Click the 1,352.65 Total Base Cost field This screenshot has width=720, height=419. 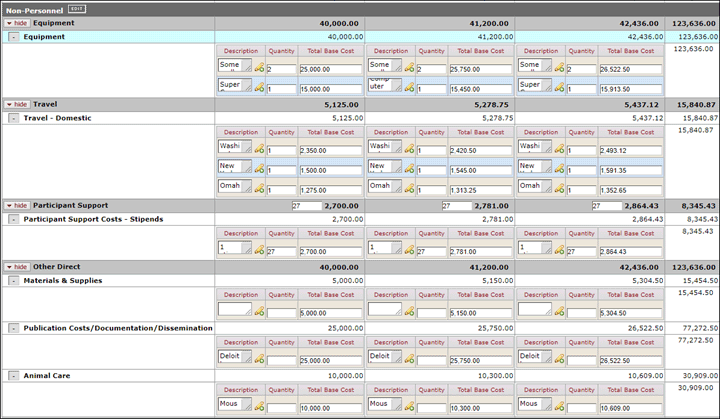[631, 190]
